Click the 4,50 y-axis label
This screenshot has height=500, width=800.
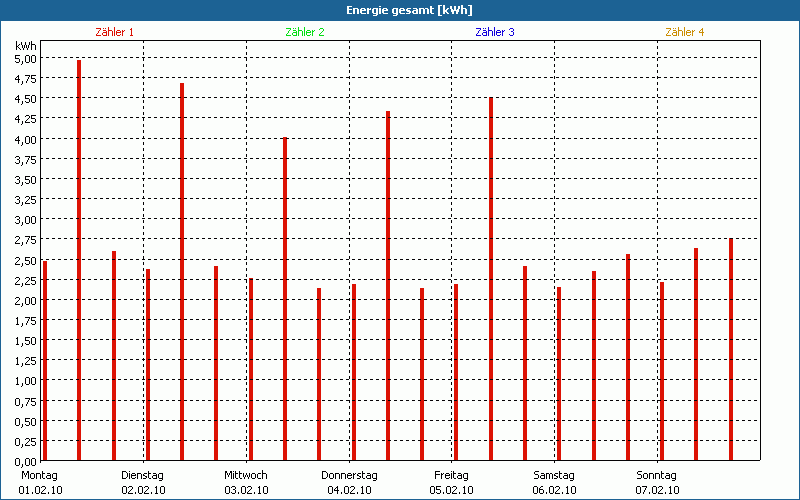[24, 99]
